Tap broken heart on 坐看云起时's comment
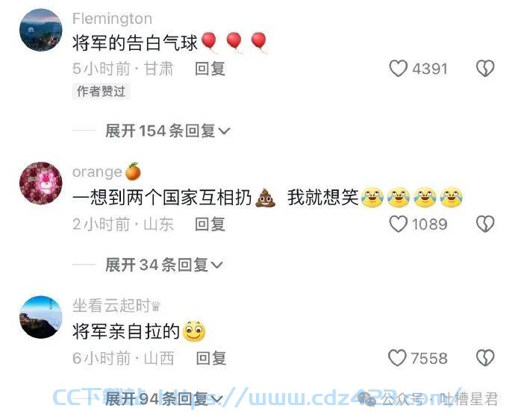515x420 pixels. (485, 357)
